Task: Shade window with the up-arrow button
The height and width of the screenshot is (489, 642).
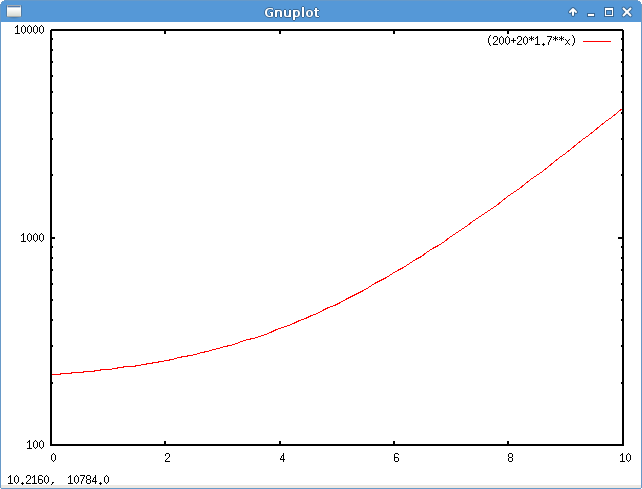Action: 573,12
